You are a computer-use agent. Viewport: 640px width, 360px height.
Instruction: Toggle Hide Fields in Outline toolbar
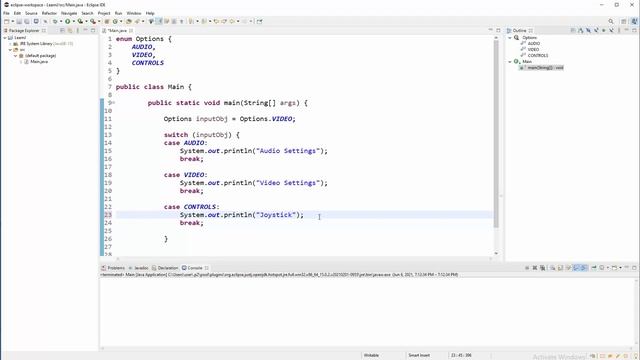click(x=589, y=31)
